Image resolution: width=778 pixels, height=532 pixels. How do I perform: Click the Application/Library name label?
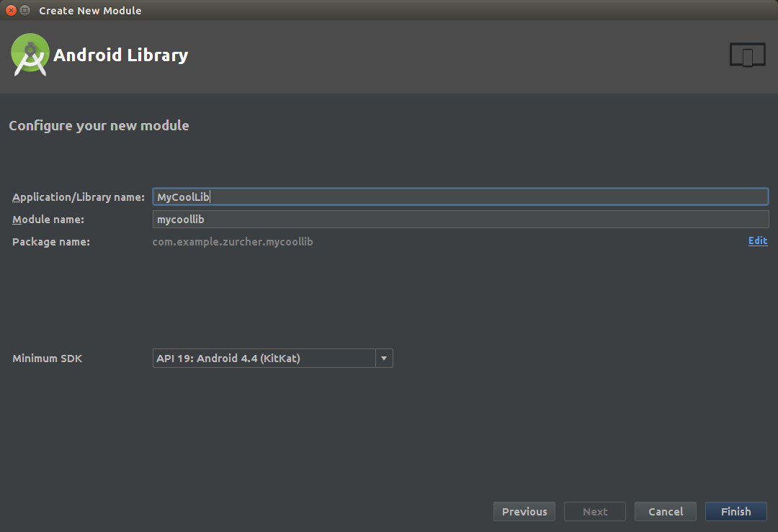pyautogui.click(x=79, y=197)
